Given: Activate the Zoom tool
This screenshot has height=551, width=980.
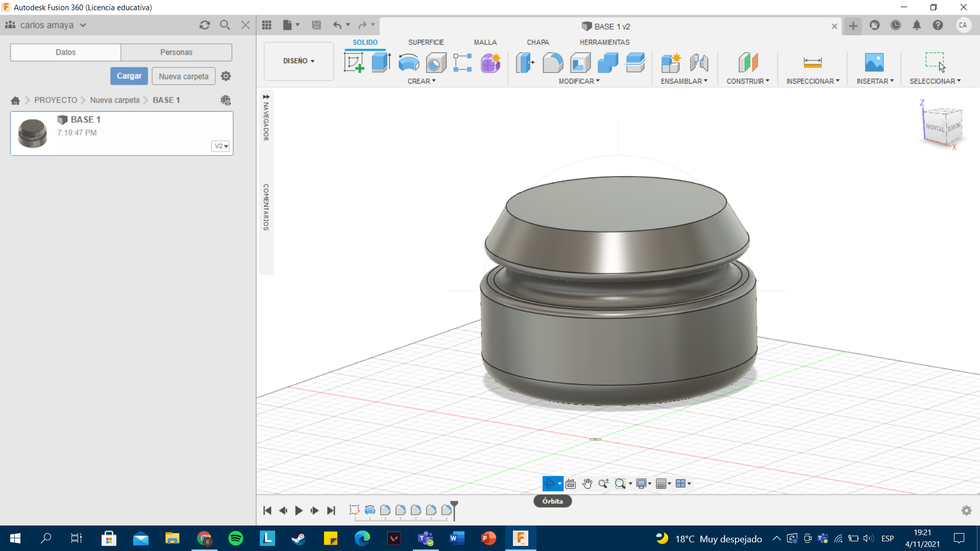Looking at the screenshot, I should (603, 484).
